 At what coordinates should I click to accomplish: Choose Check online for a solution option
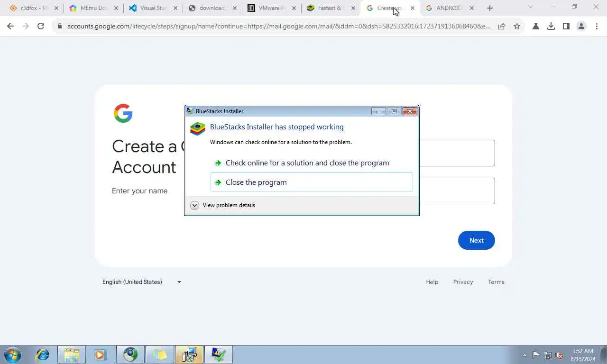click(x=312, y=163)
